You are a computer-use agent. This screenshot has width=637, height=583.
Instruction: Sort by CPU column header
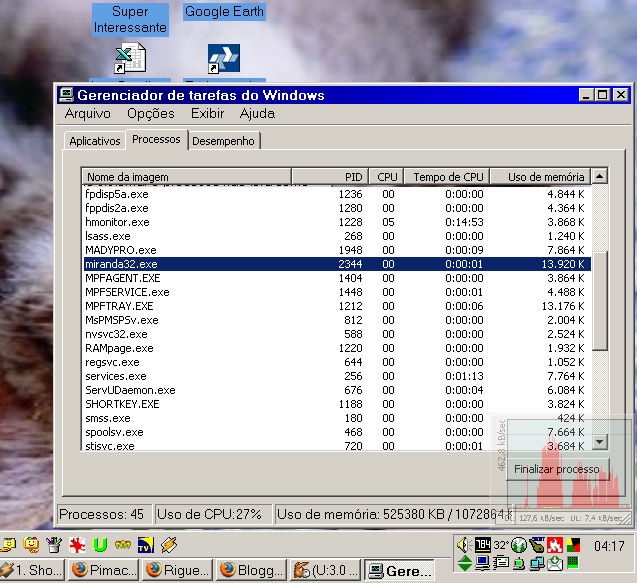point(386,177)
